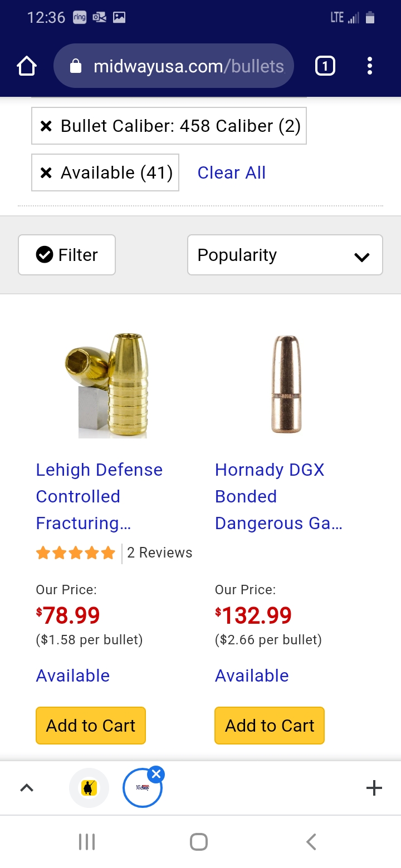
Task: Remove the 458 Caliber filter X
Action: pos(46,126)
